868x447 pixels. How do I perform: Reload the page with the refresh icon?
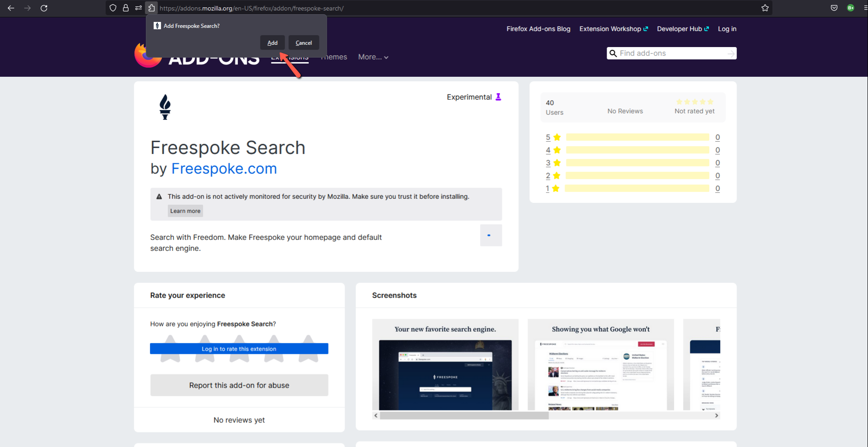click(44, 8)
